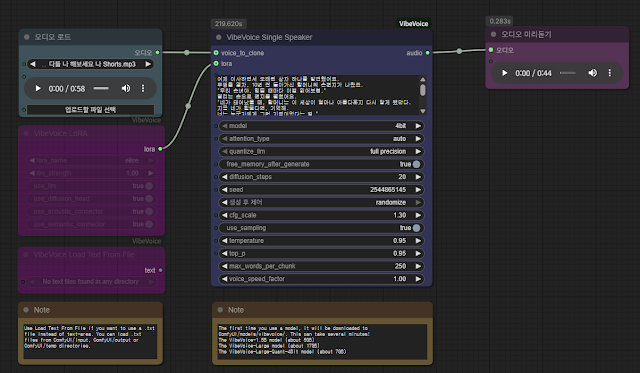
Task: Cycle quantize_llm forward with right arrow
Action: coord(418,151)
